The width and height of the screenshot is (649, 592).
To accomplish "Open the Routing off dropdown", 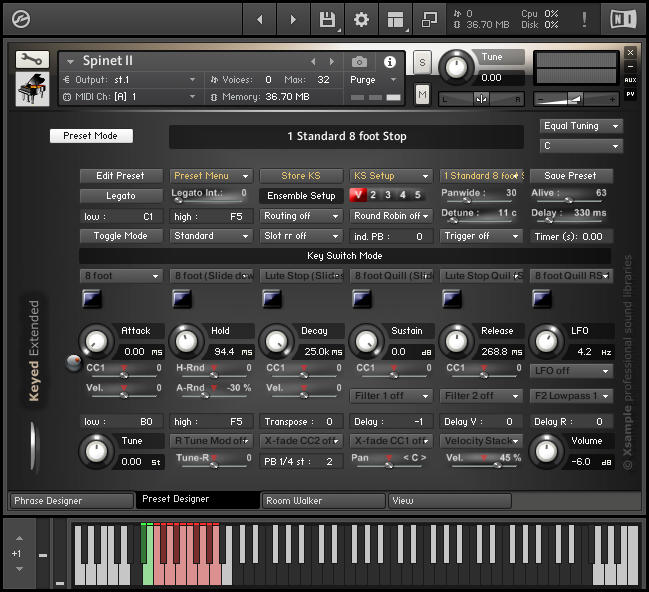I will pyautogui.click(x=301, y=216).
